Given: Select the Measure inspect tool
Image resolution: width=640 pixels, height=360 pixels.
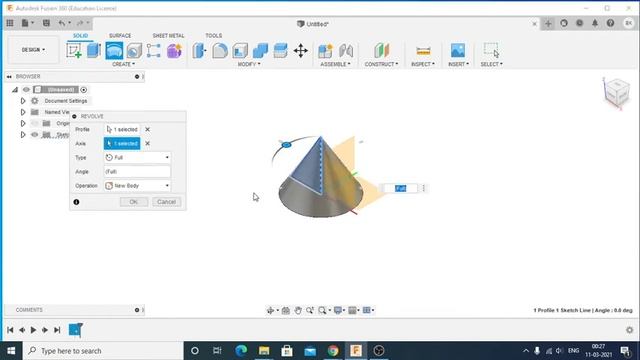Looking at the screenshot, I should click(423, 51).
